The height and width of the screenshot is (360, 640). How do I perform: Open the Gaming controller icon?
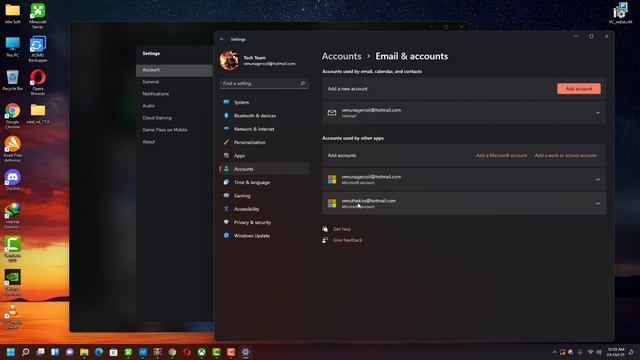click(227, 196)
